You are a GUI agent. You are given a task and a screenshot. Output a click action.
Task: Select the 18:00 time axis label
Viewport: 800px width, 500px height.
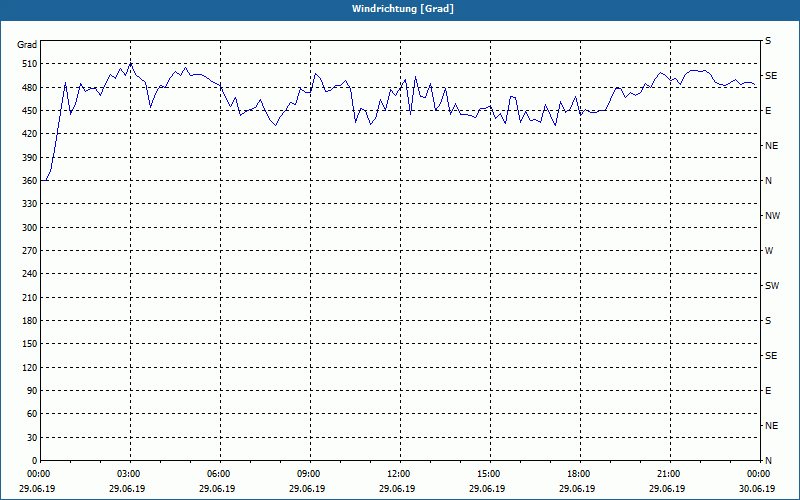click(577, 474)
